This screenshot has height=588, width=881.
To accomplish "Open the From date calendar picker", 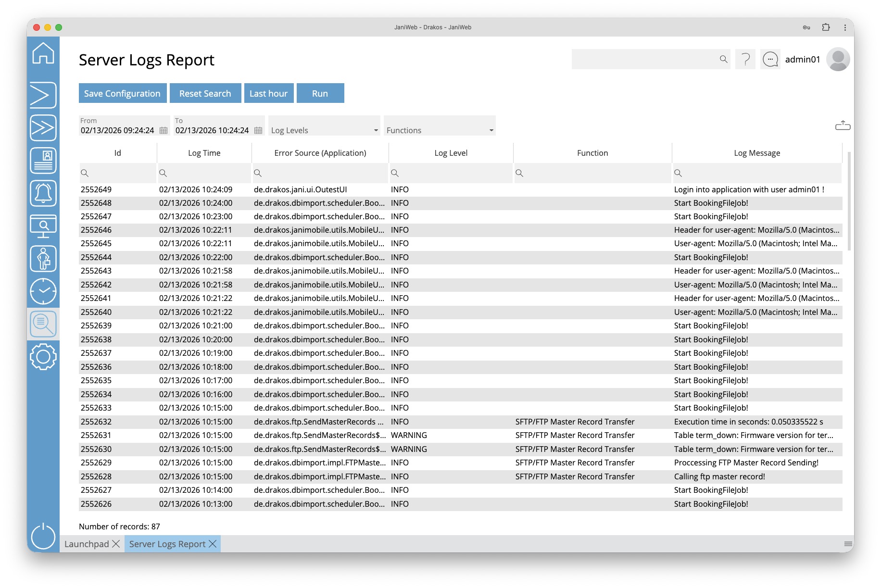I will click(164, 131).
